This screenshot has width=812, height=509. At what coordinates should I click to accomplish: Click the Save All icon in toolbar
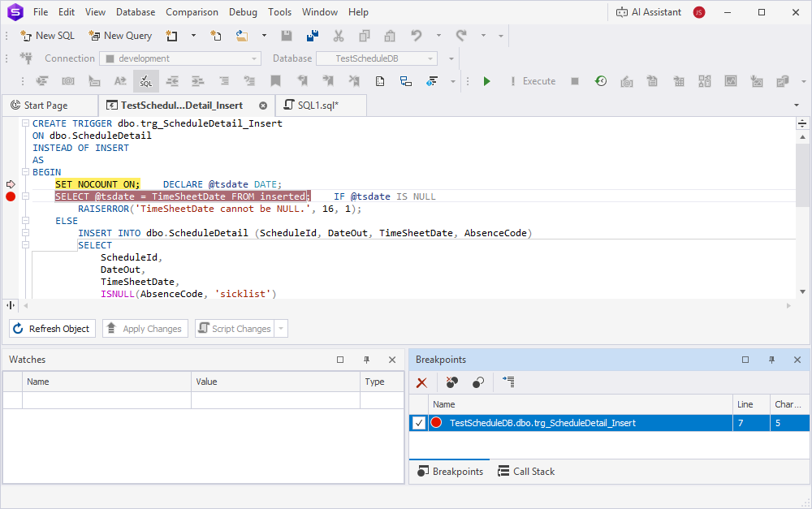(312, 36)
